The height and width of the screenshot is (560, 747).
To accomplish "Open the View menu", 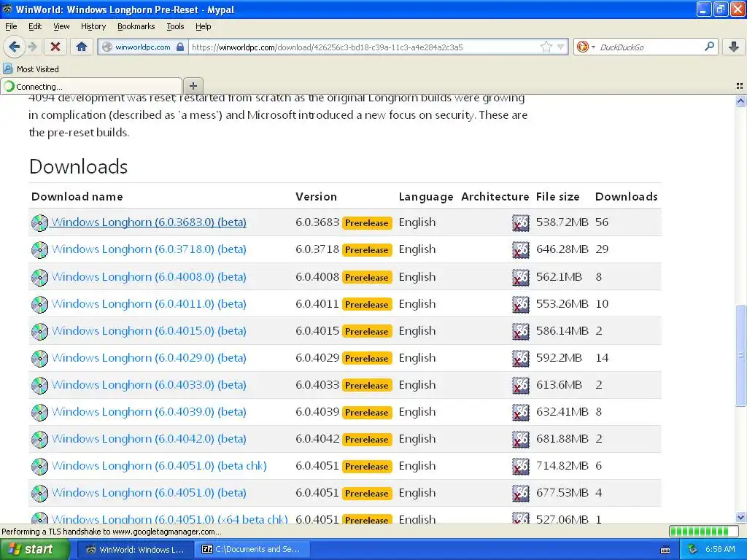I will 61,26.
